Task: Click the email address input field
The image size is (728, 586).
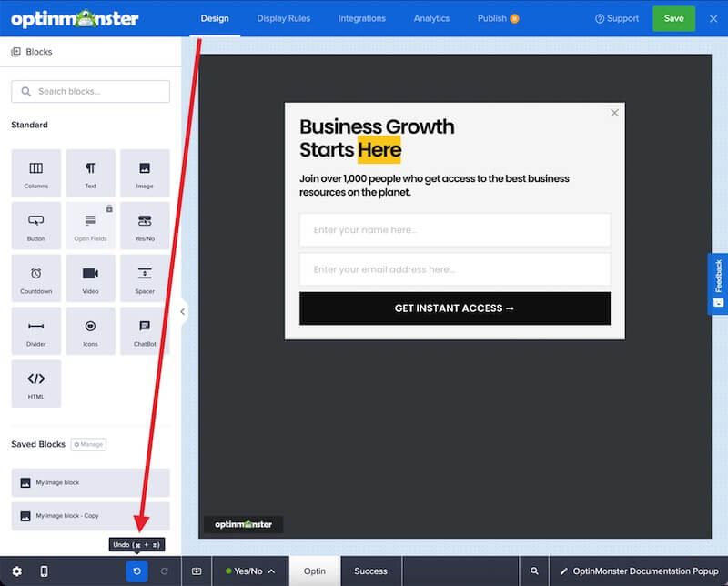Action: tap(454, 269)
